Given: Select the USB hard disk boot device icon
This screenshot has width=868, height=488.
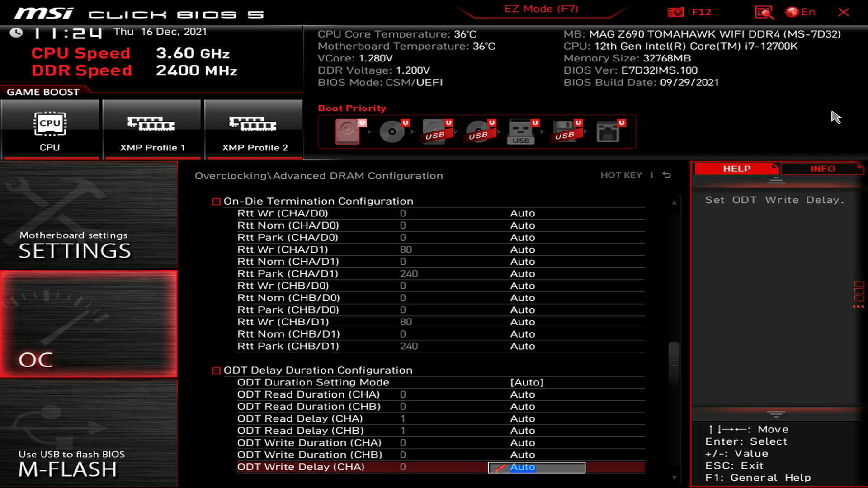Looking at the screenshot, I should (x=436, y=131).
